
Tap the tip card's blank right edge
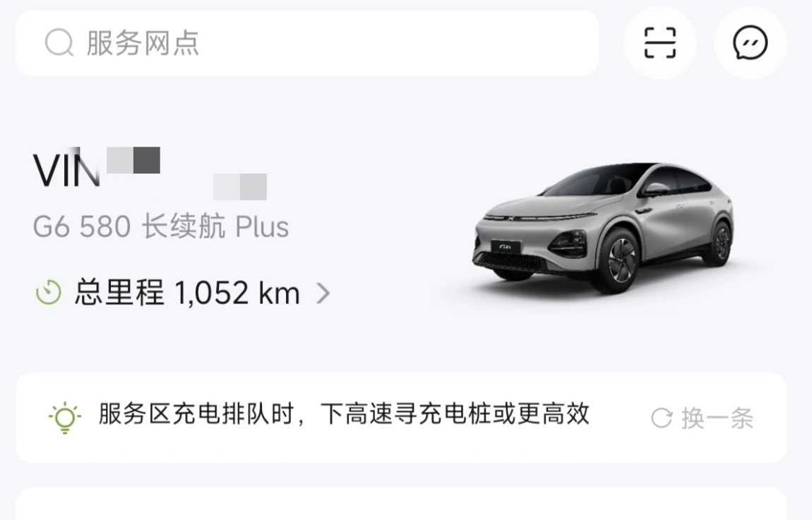point(772,418)
